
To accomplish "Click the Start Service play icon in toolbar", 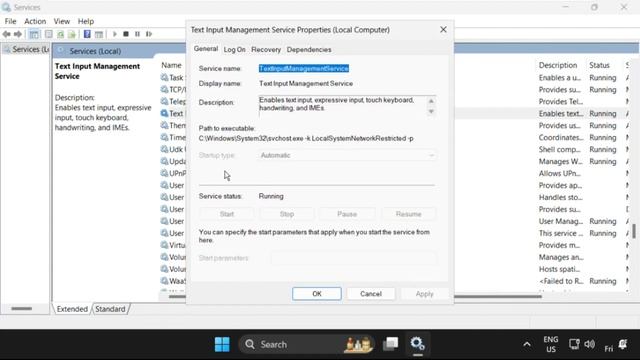I will pos(115,34).
